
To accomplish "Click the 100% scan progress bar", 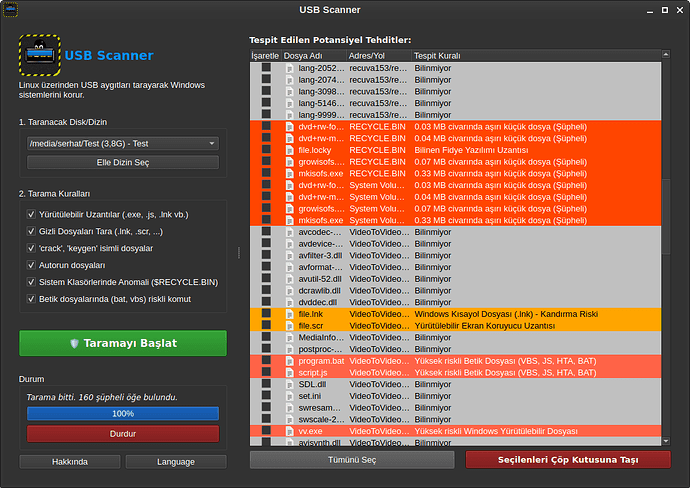I will (122, 413).
